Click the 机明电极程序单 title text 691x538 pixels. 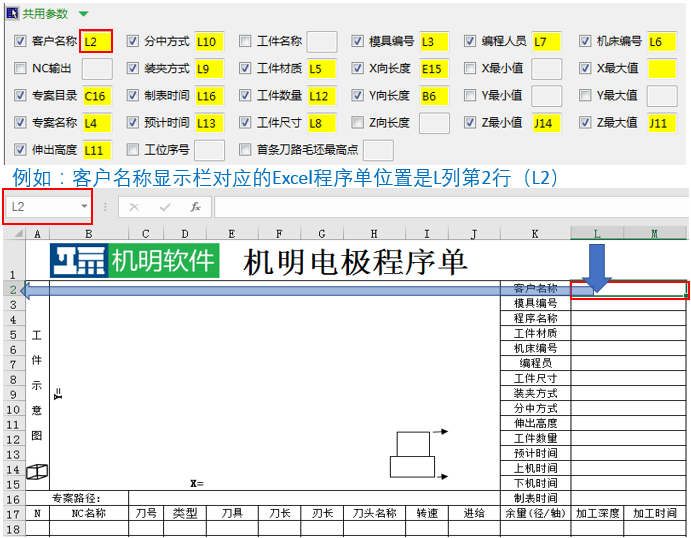pos(355,261)
